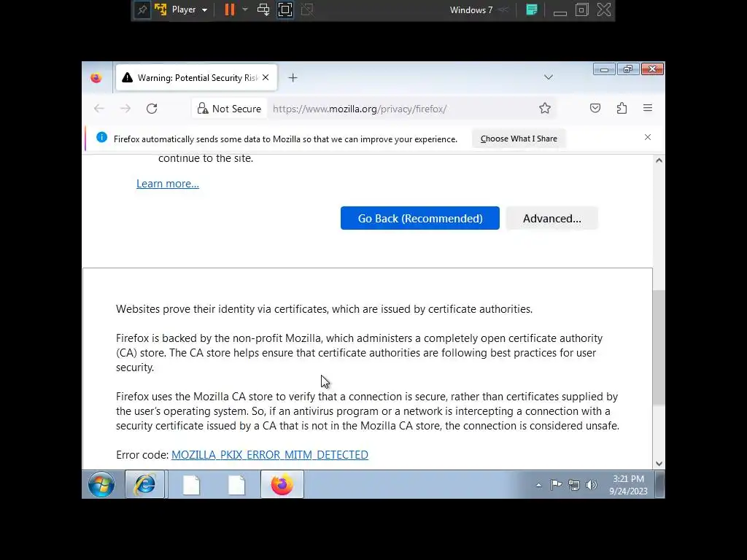Screen dimensions: 747x560
Task: Click the Unity mode icon
Action: 307,10
